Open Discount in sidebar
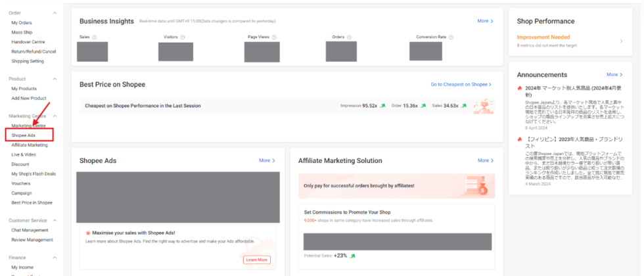Screen dimensions: 644x276 (20, 164)
